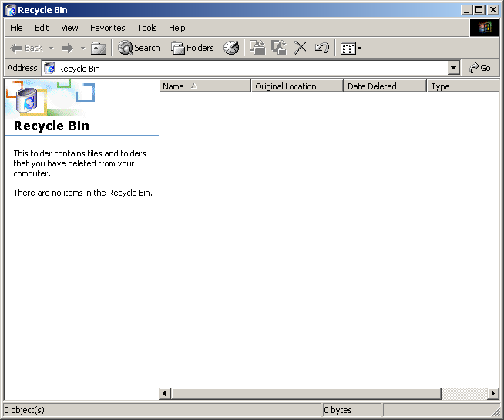Click the horizontal scrollbar right arrow
This screenshot has height=420, width=504.
pos(493,394)
